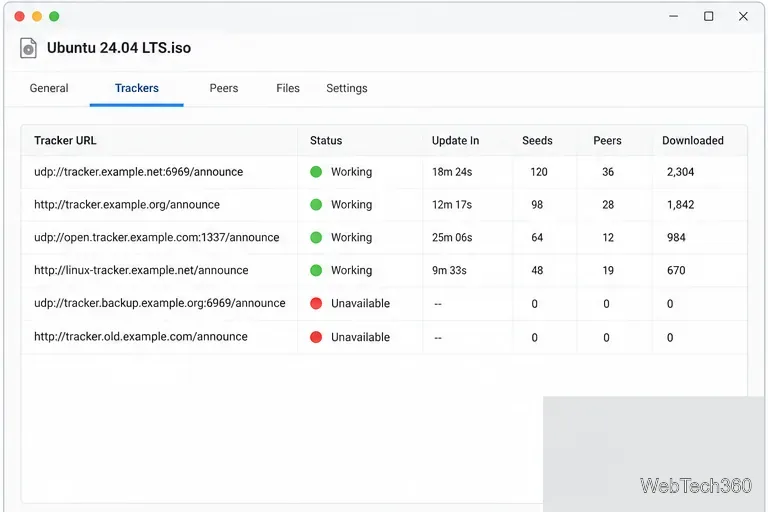Click the Ubuntu 24.04 LTS.iso title
Image resolution: width=768 pixels, height=512 pixels.
(x=119, y=48)
